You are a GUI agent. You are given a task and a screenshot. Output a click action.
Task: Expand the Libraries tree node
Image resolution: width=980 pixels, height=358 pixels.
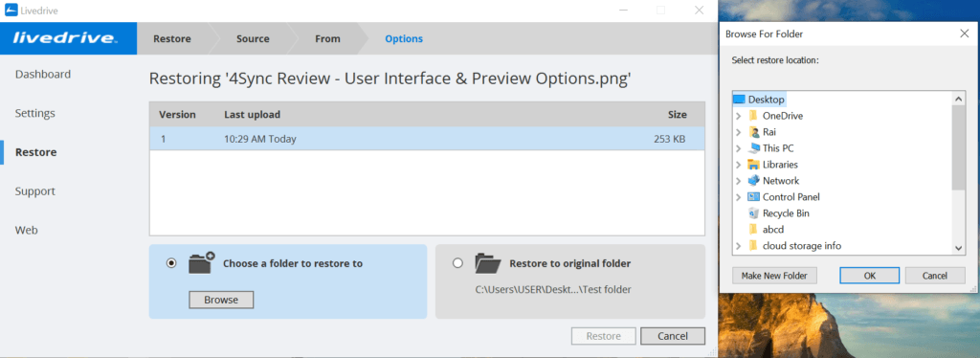(x=739, y=165)
